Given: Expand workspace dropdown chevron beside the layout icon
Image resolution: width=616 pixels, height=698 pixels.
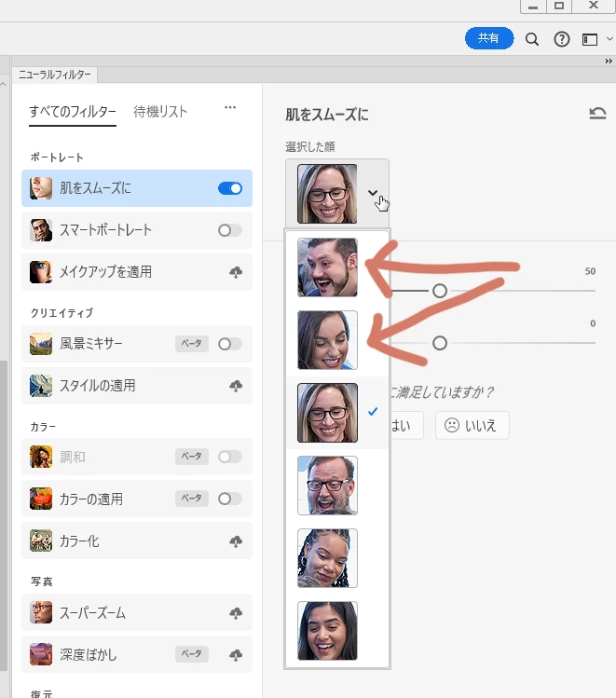Looking at the screenshot, I should pos(609,39).
